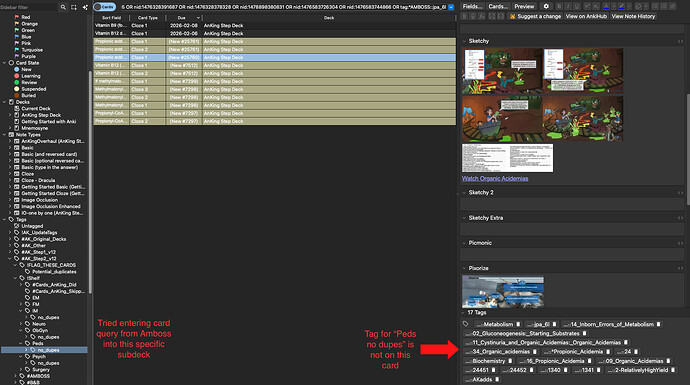Filter by Suspended card state
The height and width of the screenshot is (385, 690).
point(33,89)
